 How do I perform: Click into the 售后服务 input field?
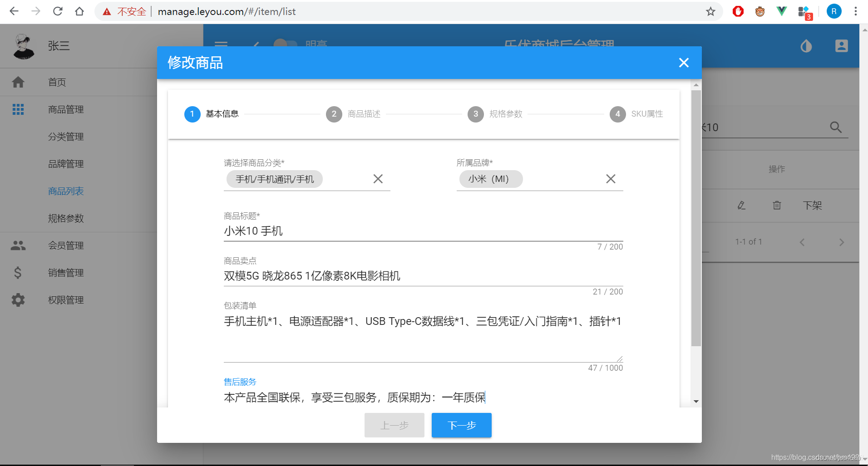(423, 397)
